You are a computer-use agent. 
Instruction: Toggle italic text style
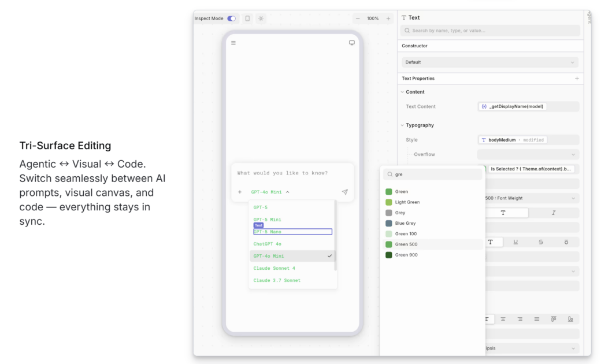tap(554, 213)
